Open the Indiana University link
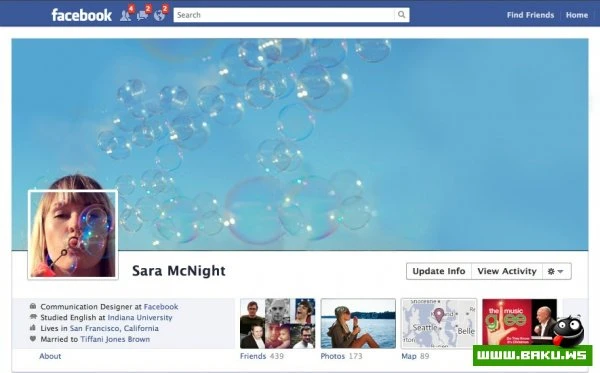600x373 pixels. [x=140, y=318]
